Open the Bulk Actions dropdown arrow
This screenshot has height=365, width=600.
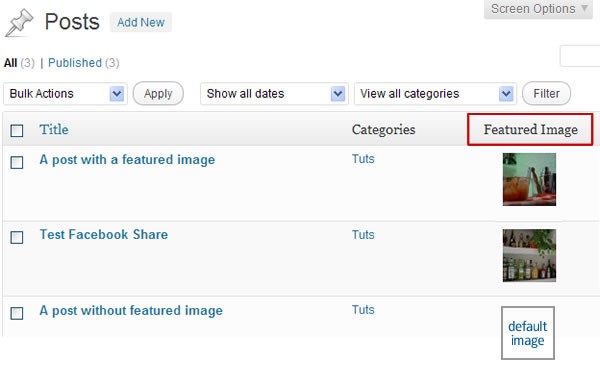pos(117,94)
